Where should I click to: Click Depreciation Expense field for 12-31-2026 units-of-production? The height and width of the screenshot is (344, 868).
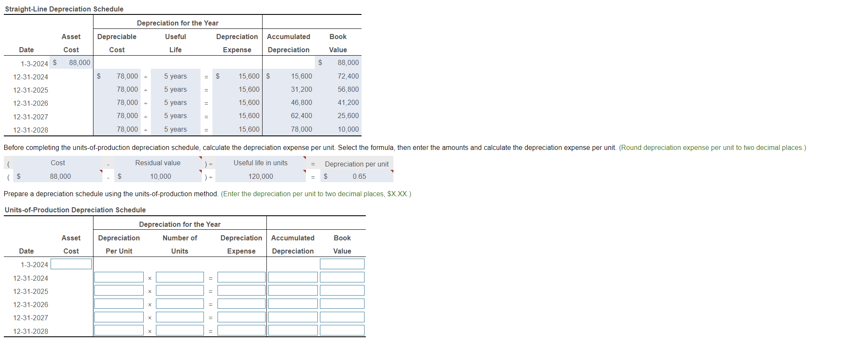point(241,304)
